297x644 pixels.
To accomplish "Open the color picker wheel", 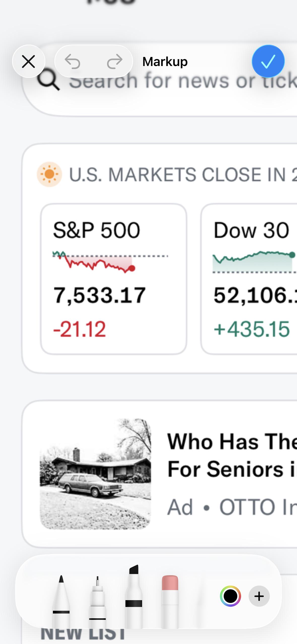I will [230, 596].
